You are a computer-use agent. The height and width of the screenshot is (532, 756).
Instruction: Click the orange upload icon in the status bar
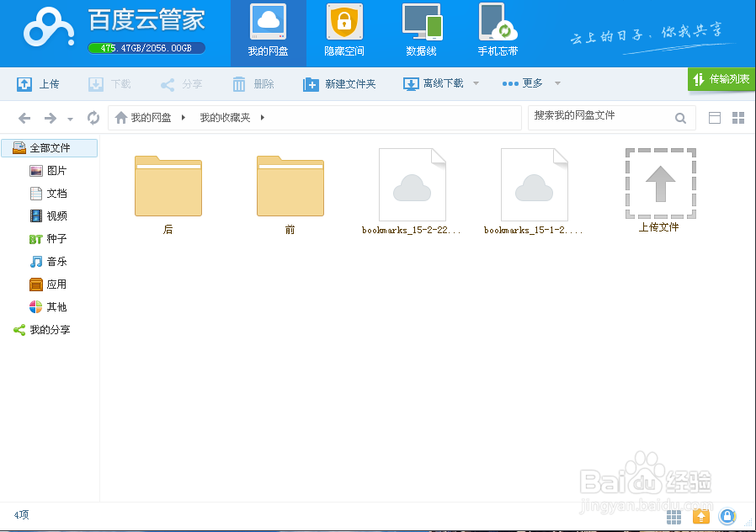[701, 517]
